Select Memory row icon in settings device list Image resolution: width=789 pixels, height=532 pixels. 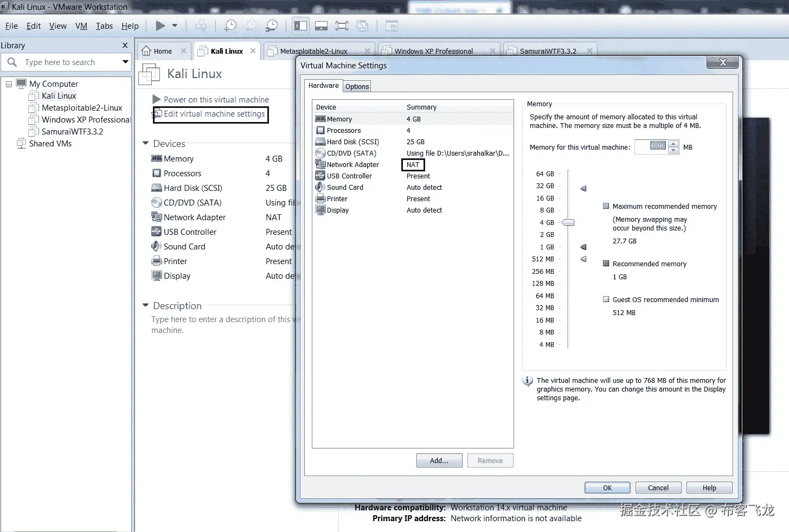(320, 119)
